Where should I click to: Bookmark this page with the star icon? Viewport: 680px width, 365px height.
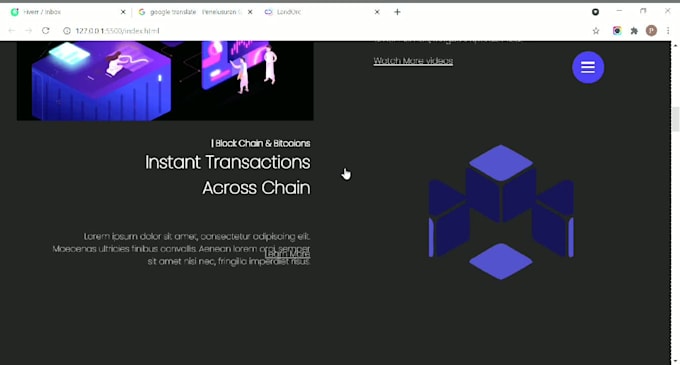(596, 31)
